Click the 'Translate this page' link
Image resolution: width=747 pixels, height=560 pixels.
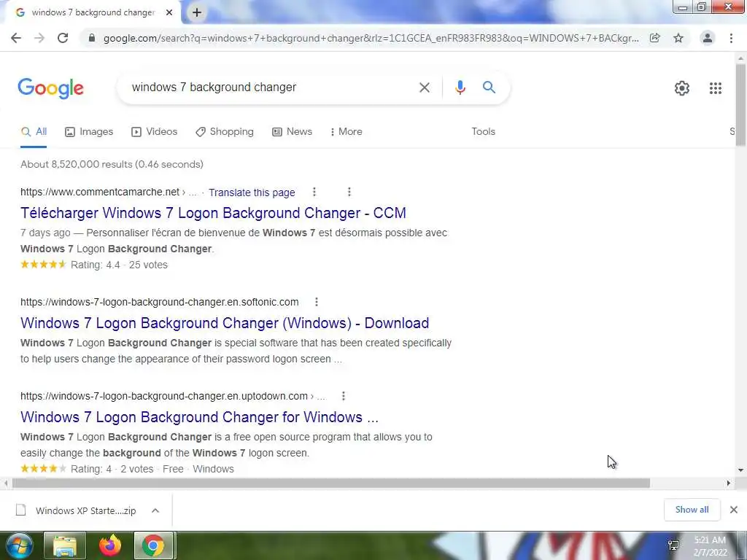(x=252, y=192)
